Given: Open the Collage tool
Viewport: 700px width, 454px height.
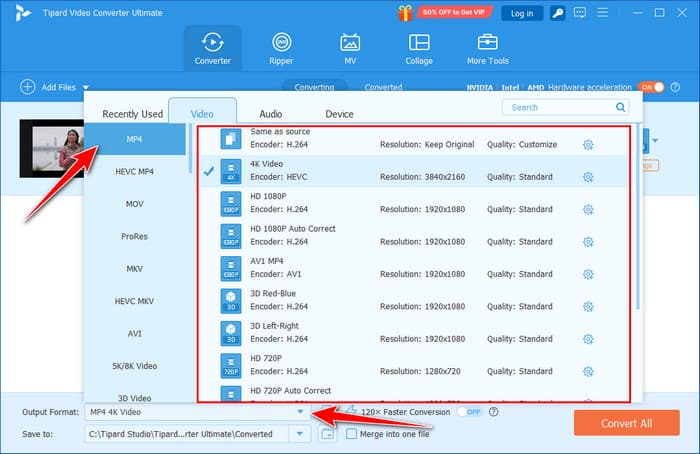Looking at the screenshot, I should 419,49.
